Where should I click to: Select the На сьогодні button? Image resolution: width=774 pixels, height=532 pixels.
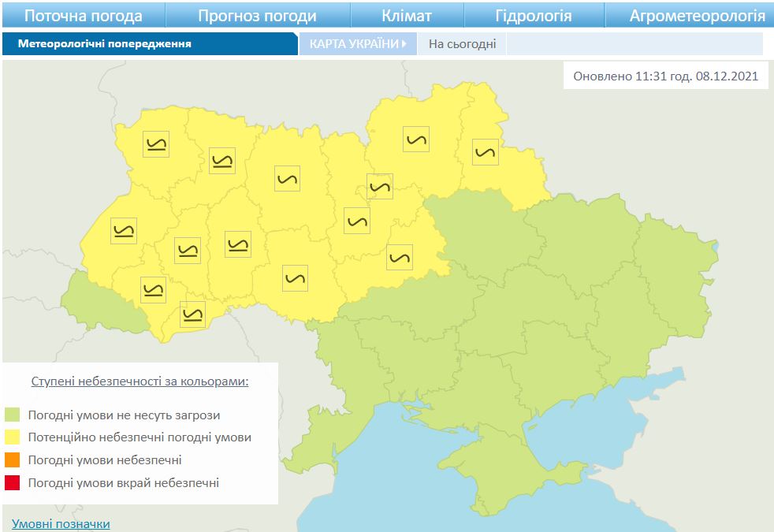coord(462,44)
